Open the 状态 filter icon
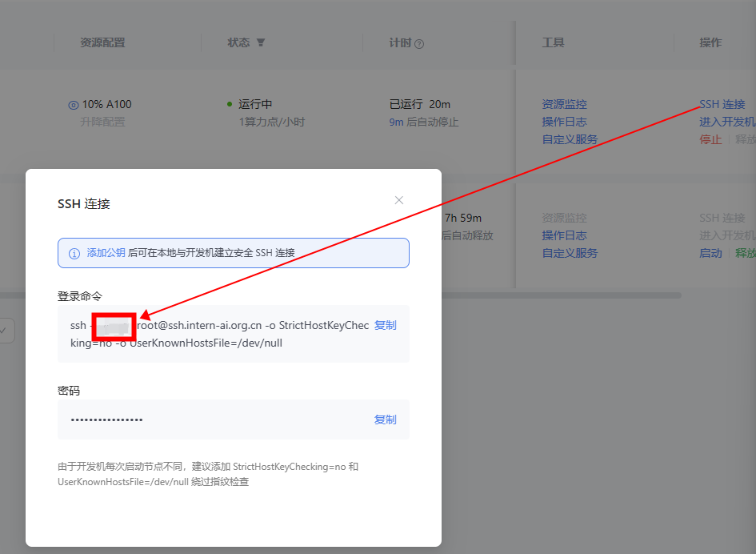Screen dimensions: 756x554 260,42
